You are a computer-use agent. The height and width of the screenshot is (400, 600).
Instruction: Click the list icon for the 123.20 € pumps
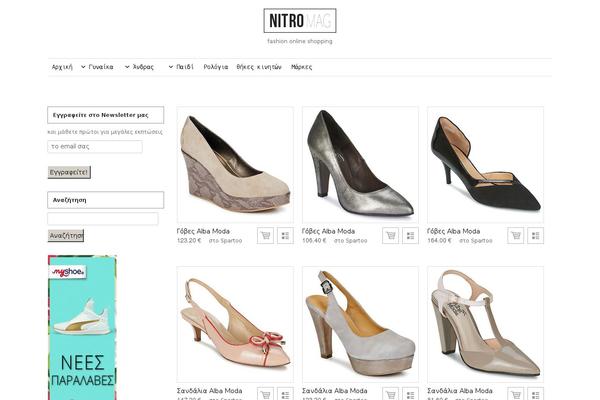pos(285,235)
